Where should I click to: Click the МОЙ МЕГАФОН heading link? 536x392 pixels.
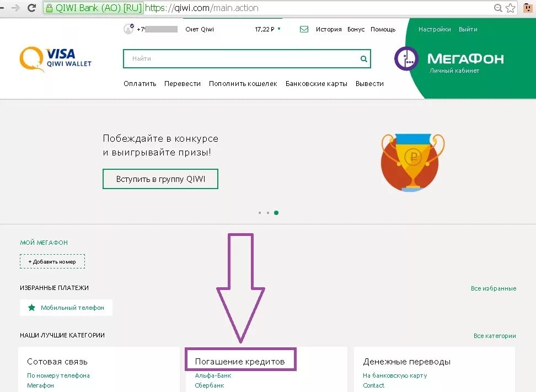pyautogui.click(x=44, y=243)
